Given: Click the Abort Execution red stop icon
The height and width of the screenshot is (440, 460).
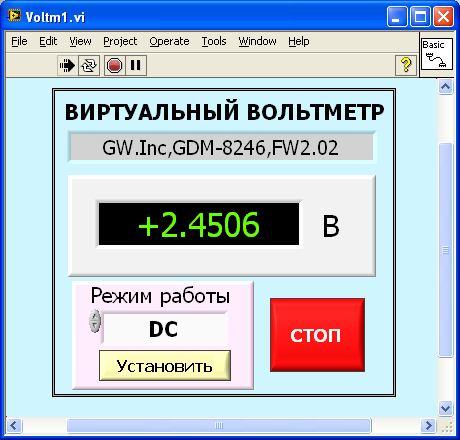Looking at the screenshot, I should tap(114, 65).
